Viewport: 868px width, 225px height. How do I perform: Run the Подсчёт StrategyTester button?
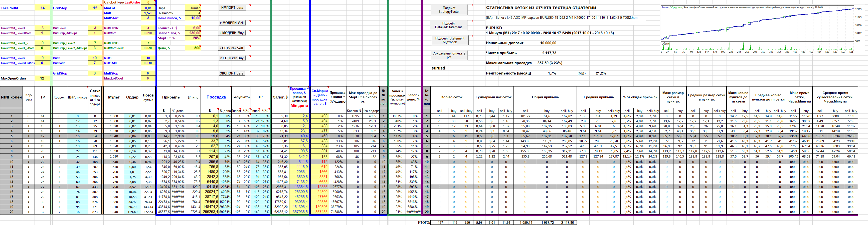pos(449,10)
